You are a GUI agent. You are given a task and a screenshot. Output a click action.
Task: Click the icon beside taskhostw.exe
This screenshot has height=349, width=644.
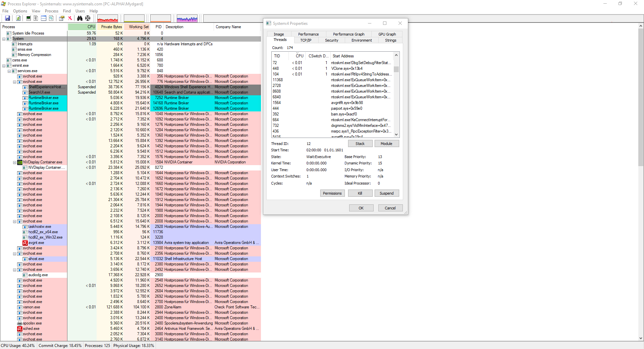(25, 227)
